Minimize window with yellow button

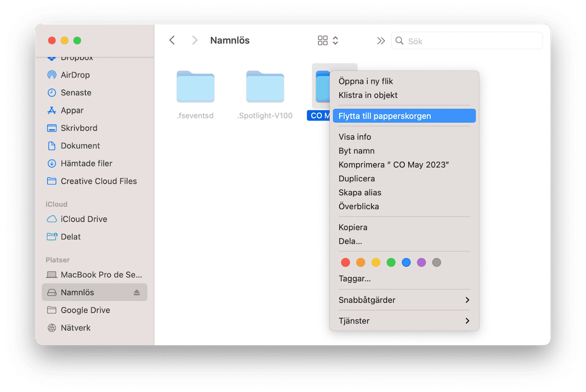(65, 41)
